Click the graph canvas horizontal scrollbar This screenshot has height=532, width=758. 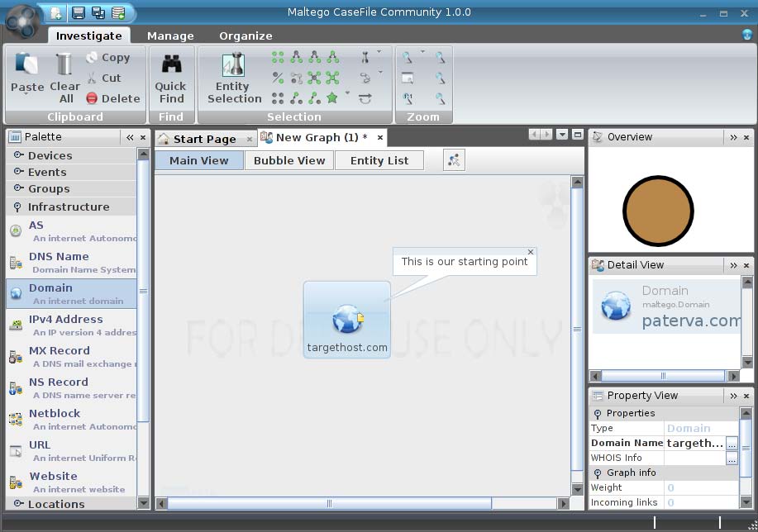pos(329,503)
